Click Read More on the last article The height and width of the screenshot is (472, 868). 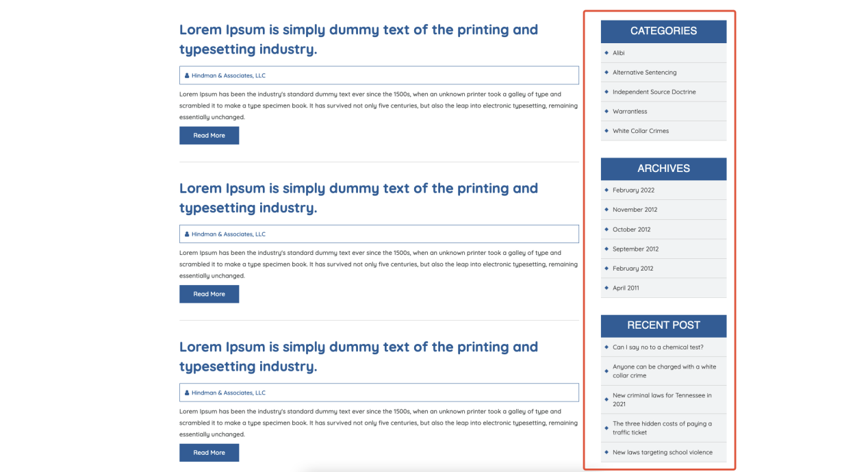pos(209,452)
